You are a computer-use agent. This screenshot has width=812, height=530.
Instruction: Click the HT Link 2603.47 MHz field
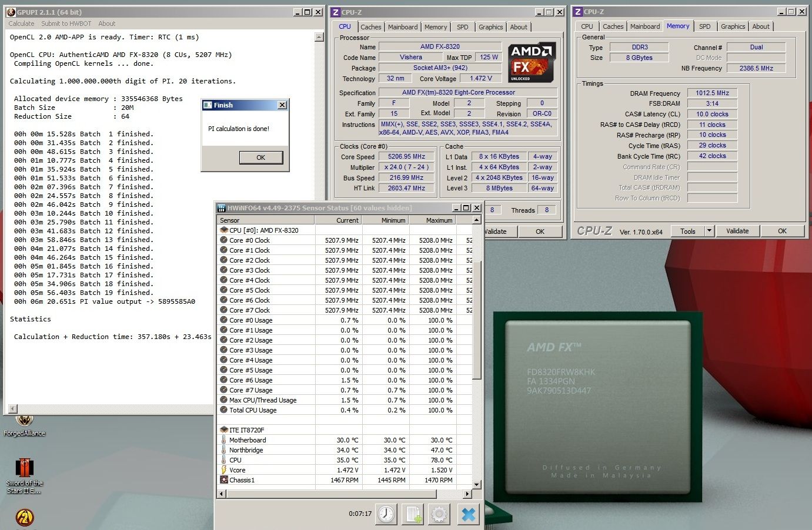[x=406, y=188]
